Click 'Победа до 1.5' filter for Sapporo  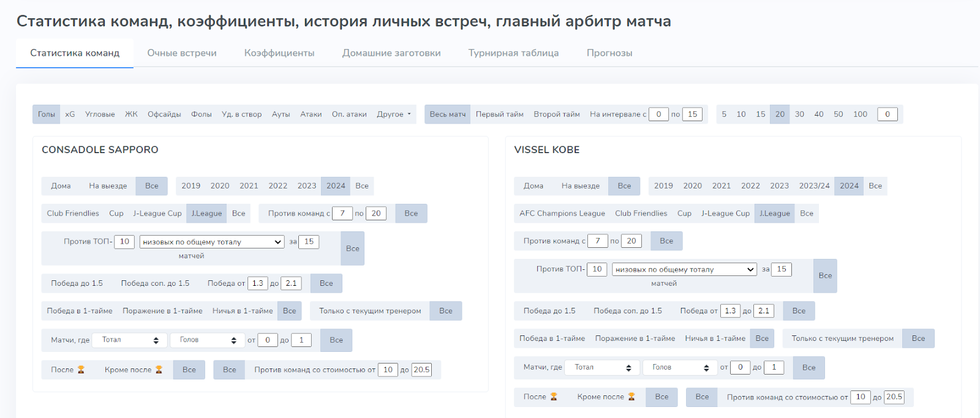pos(77,283)
